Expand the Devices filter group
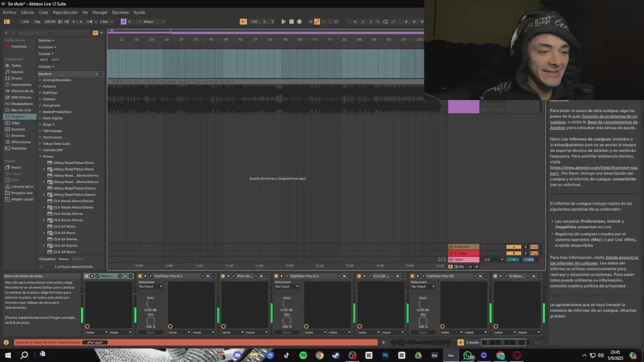Viewport: 644px width, 362px height. (46, 40)
